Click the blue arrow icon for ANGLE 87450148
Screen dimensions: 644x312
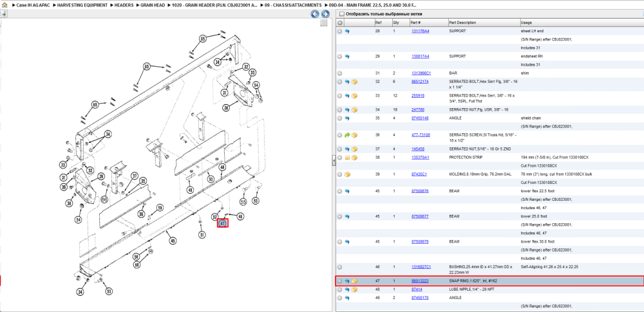pos(347,118)
